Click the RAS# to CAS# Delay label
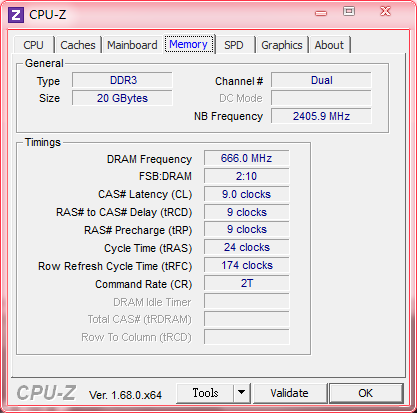The image size is (417, 413). click(124, 212)
